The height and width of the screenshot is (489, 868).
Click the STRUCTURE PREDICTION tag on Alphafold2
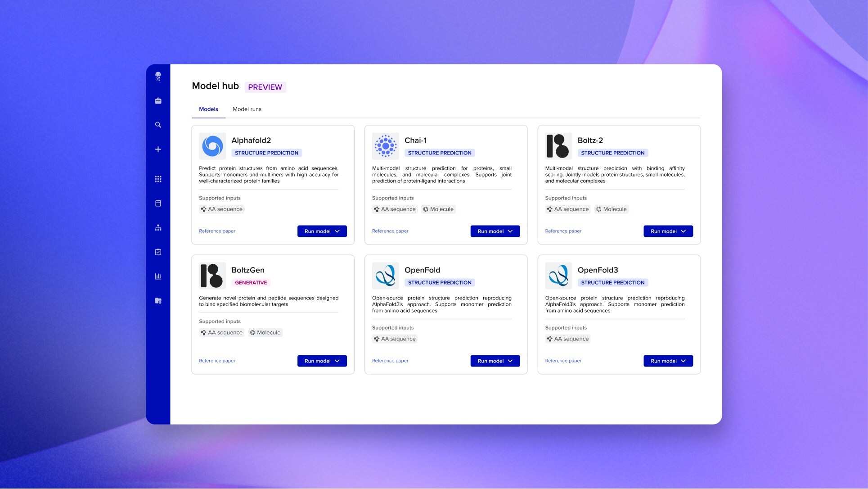267,153
